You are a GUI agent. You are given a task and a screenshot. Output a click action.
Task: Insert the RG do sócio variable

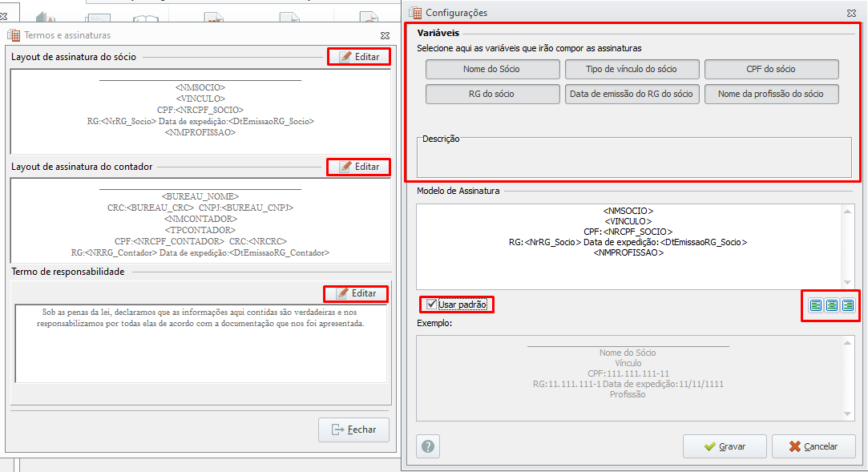(492, 94)
